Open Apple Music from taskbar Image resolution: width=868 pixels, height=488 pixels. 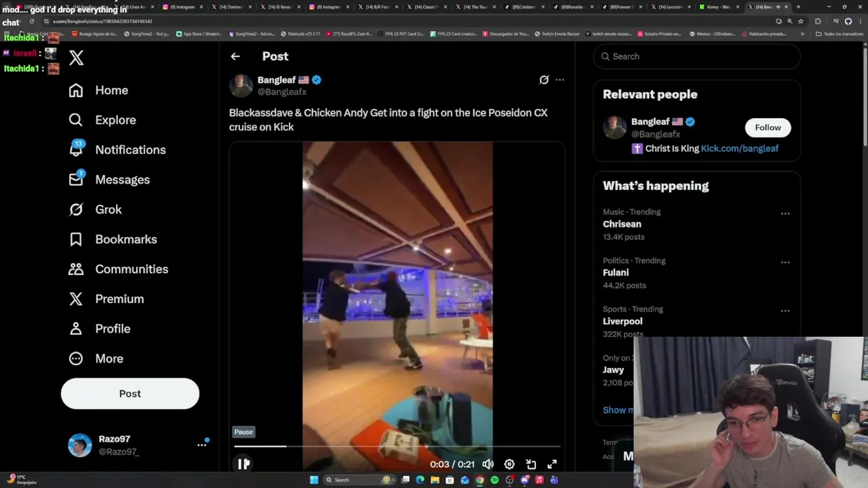tap(539, 480)
